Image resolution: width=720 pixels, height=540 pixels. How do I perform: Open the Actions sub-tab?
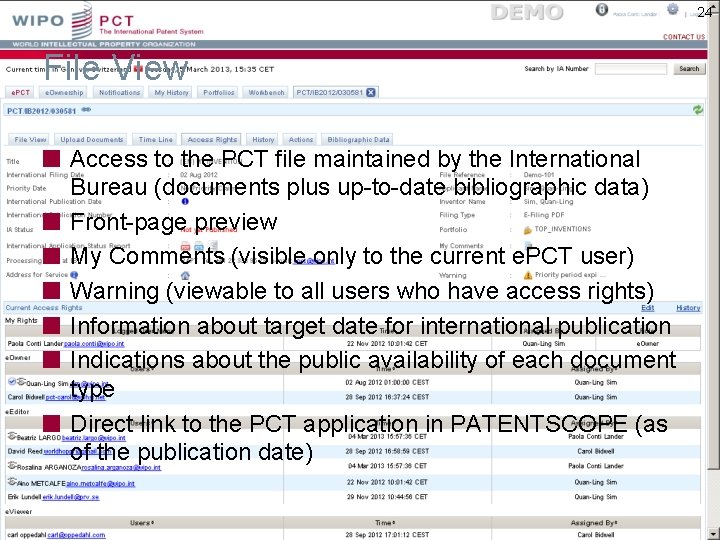(x=301, y=140)
